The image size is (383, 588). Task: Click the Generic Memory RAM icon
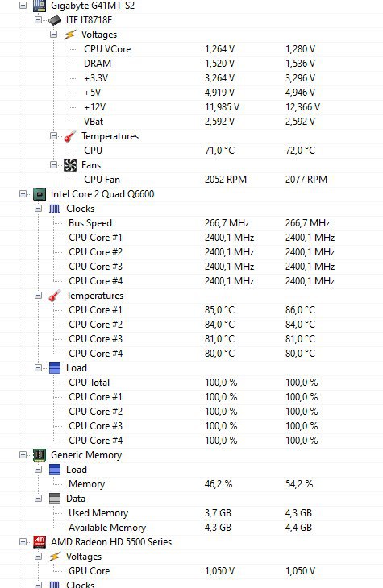40,455
